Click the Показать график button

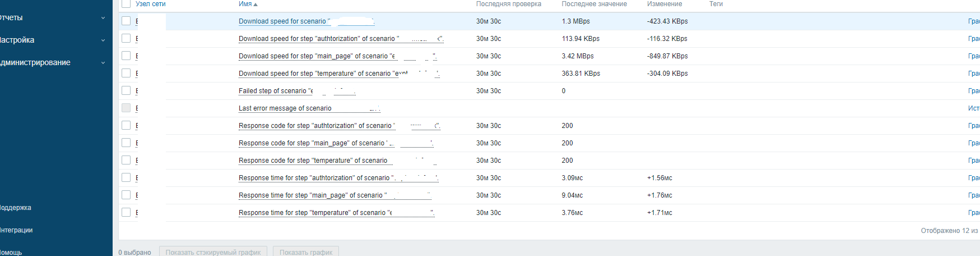coord(306,252)
